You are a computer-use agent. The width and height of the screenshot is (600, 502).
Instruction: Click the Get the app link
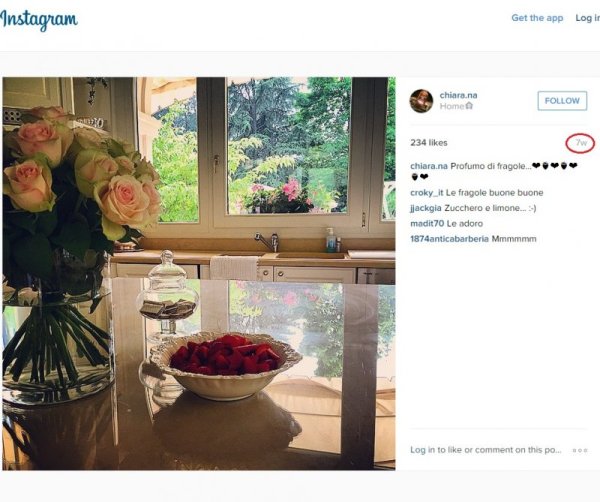pyautogui.click(x=537, y=18)
